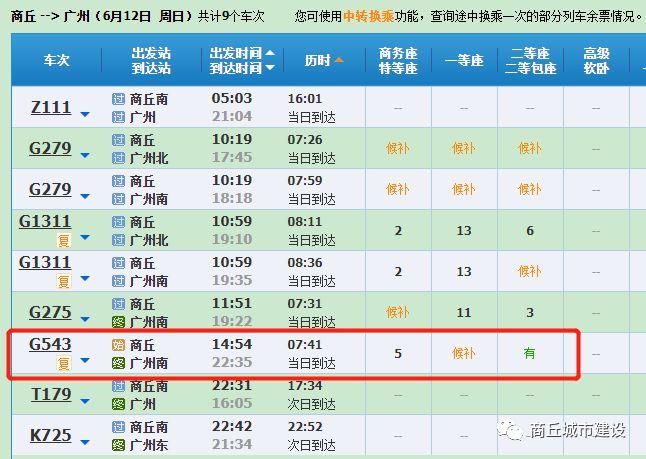
Task: Click the station icon beside 广州 in Z111 row
Action: tap(118, 117)
